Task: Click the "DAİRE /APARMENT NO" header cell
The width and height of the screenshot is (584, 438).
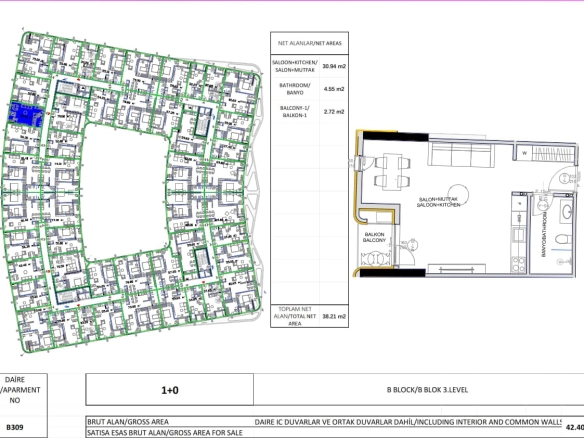Action: tap(18, 390)
